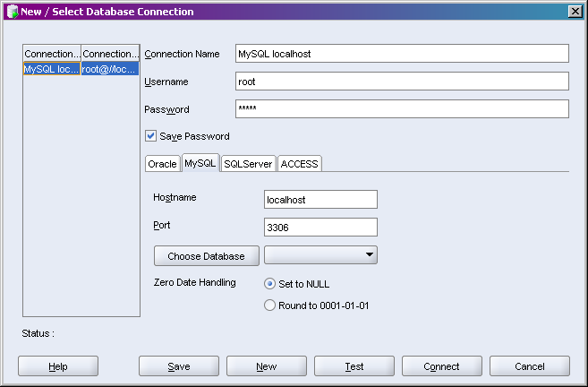Select the 'MySQL loc...' connection row cell
The width and height of the screenshot is (588, 387).
coord(52,69)
